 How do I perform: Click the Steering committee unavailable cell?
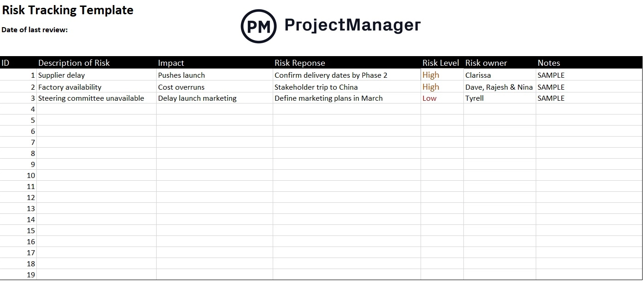click(x=91, y=98)
